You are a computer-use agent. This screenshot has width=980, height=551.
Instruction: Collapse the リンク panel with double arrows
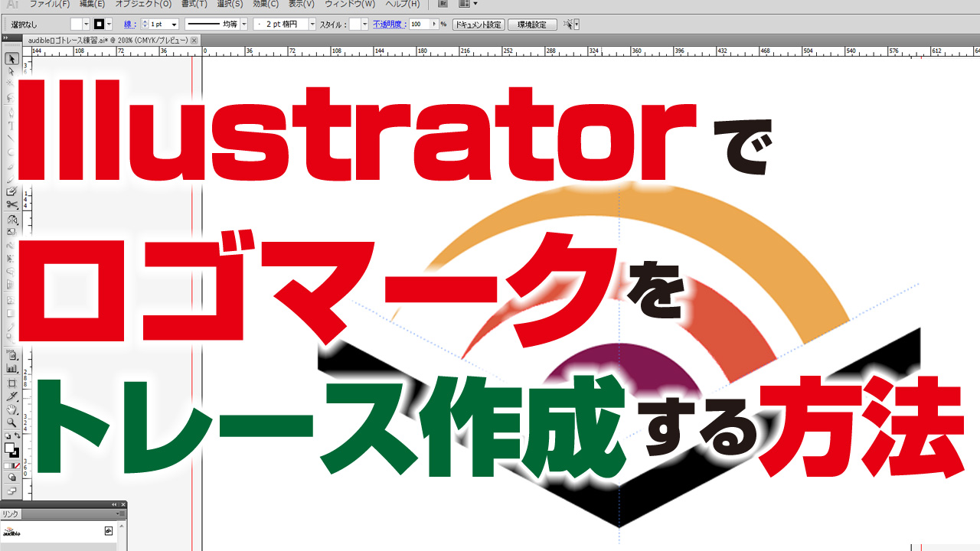coord(114,505)
